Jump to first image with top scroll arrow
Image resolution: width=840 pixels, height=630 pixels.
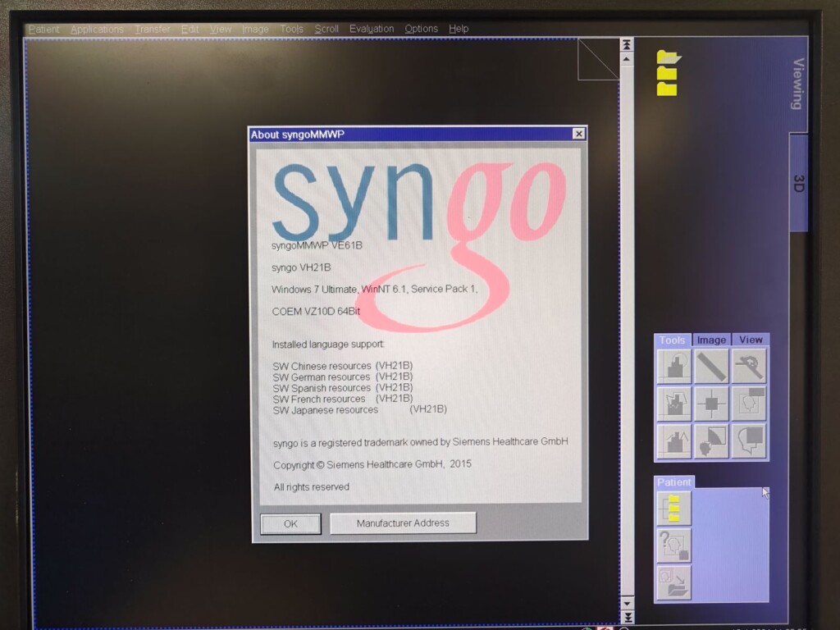tap(627, 44)
